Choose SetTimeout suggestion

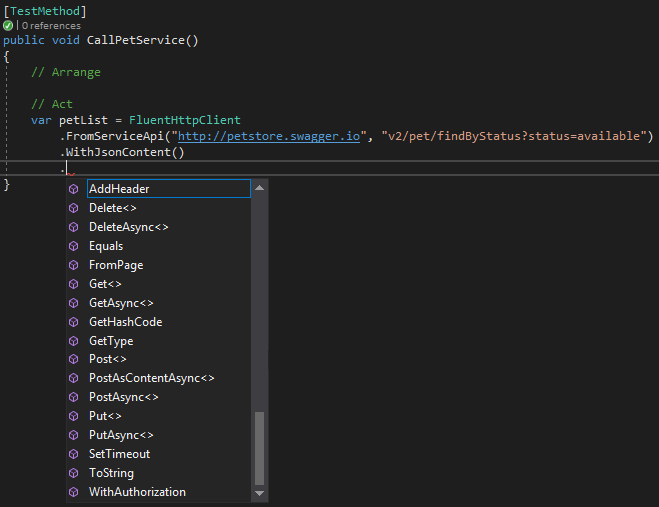119,454
